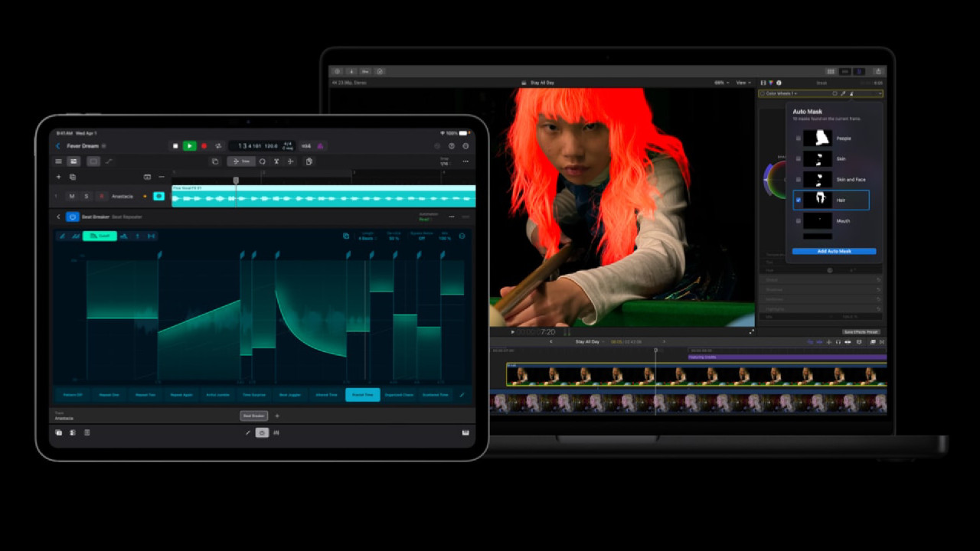Open the Length bars dropdown

click(367, 236)
